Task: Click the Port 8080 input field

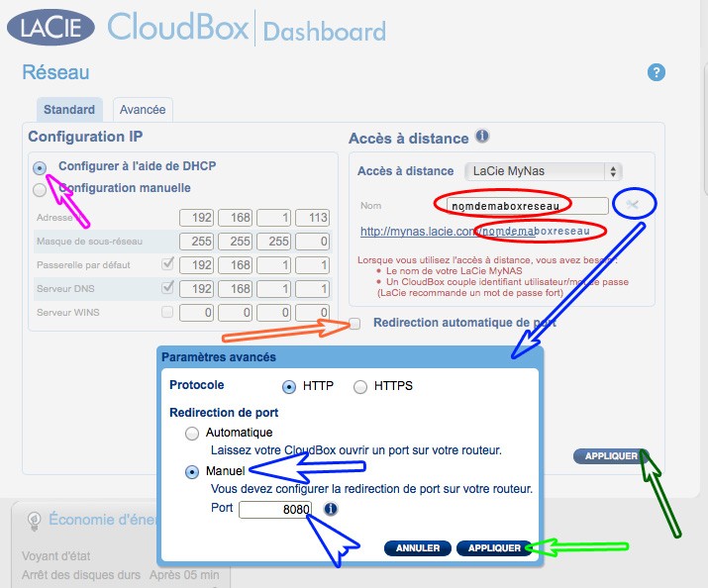Action: (275, 510)
